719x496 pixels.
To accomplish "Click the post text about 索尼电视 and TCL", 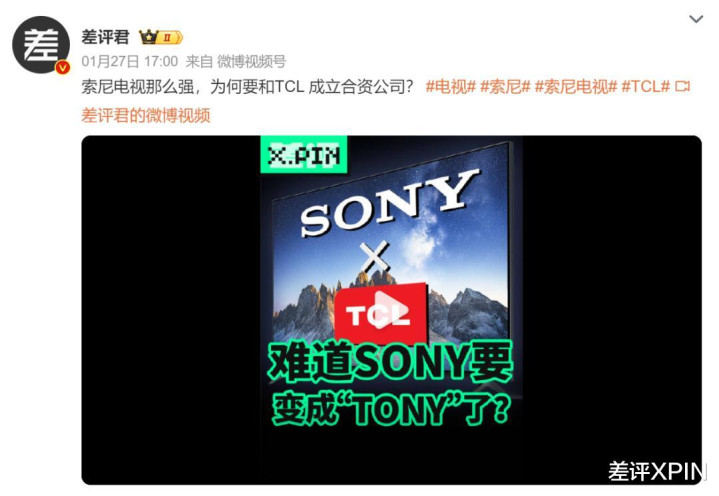I will (248, 86).
